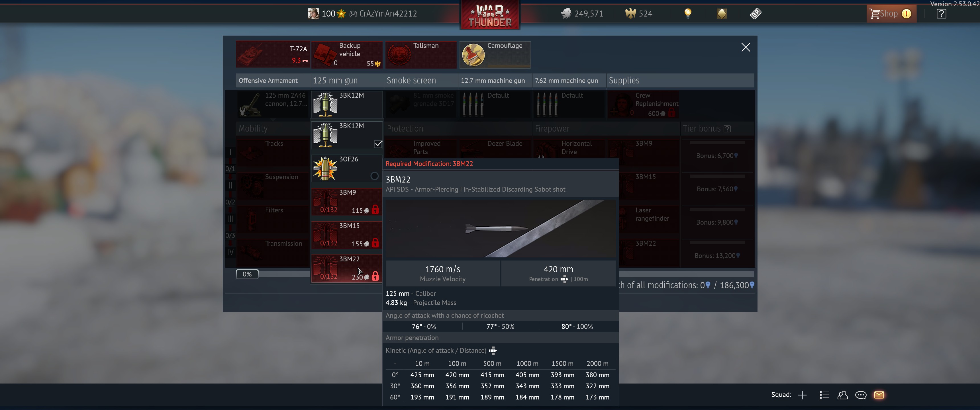Select the Talisman tab
The width and height of the screenshot is (980, 410).
click(x=421, y=55)
